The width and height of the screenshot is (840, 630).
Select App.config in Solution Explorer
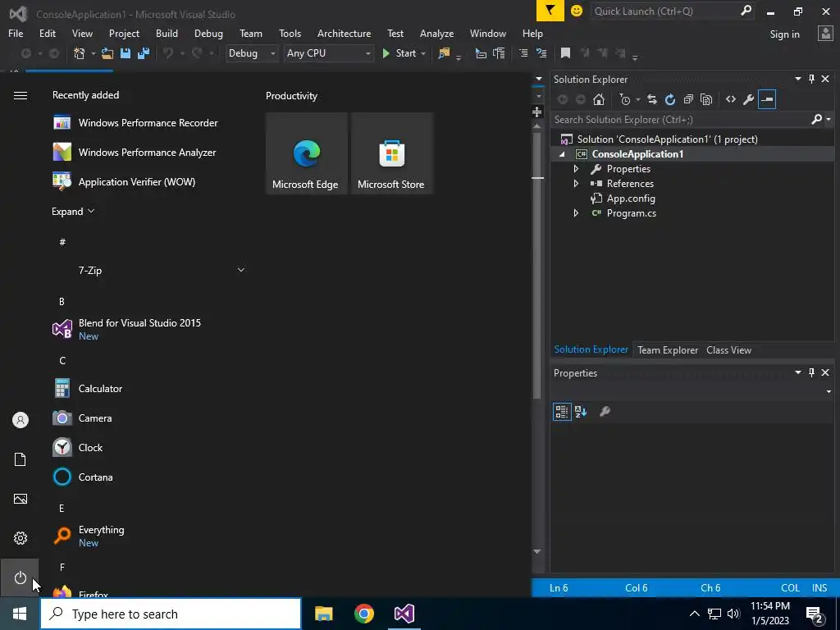(631, 199)
